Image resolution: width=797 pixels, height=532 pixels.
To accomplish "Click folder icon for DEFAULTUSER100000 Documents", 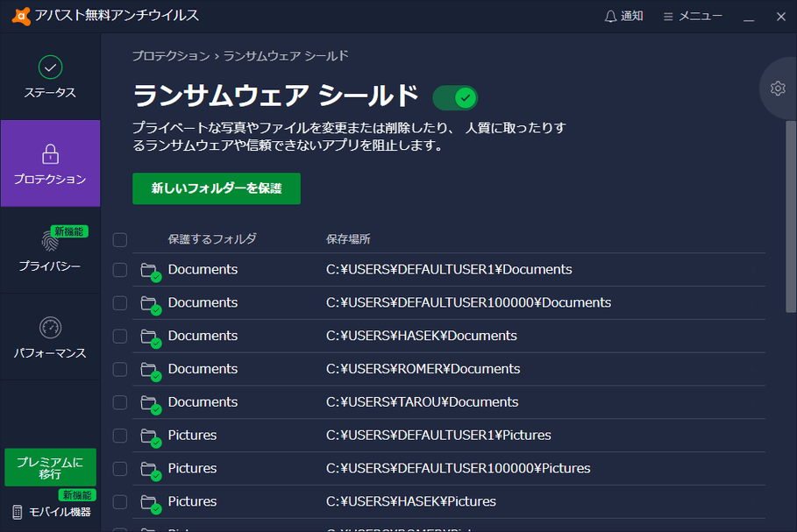I will [x=151, y=304].
